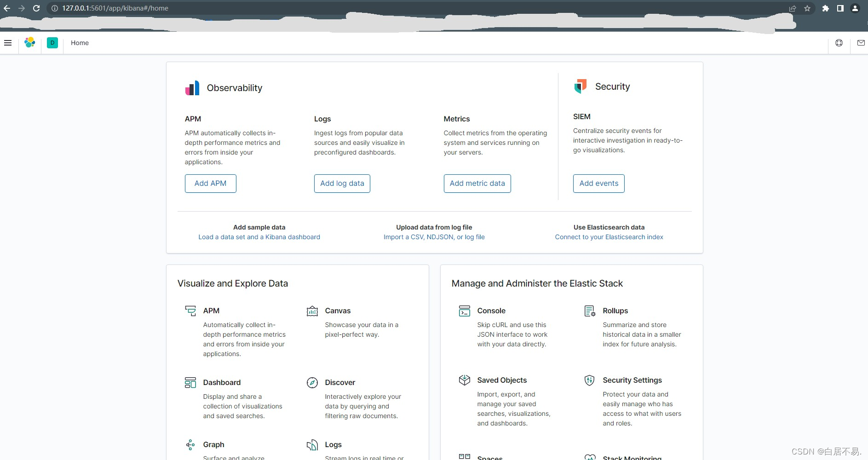Image resolution: width=868 pixels, height=460 pixels.
Task: Click the Discover compass icon
Action: (312, 383)
